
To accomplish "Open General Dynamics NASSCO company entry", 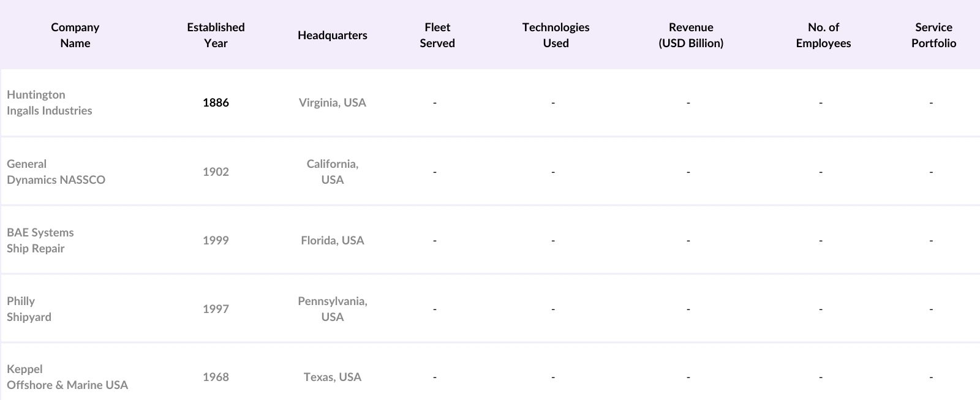I will point(56,172).
